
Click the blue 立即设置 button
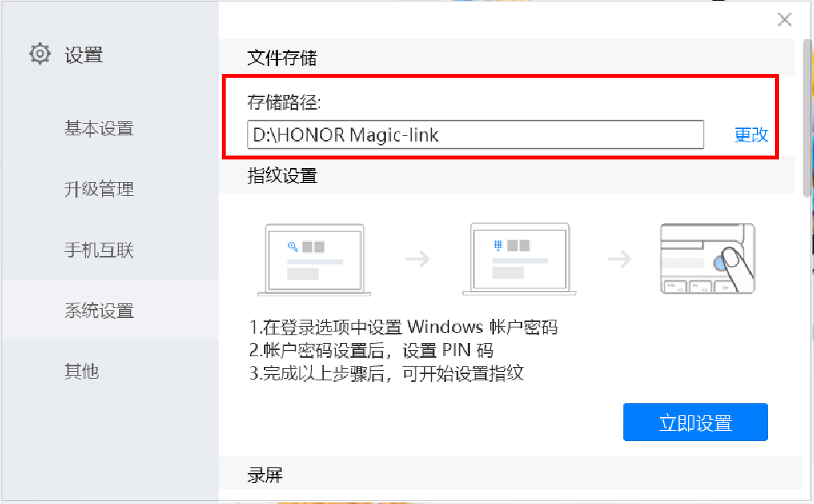[x=695, y=422]
